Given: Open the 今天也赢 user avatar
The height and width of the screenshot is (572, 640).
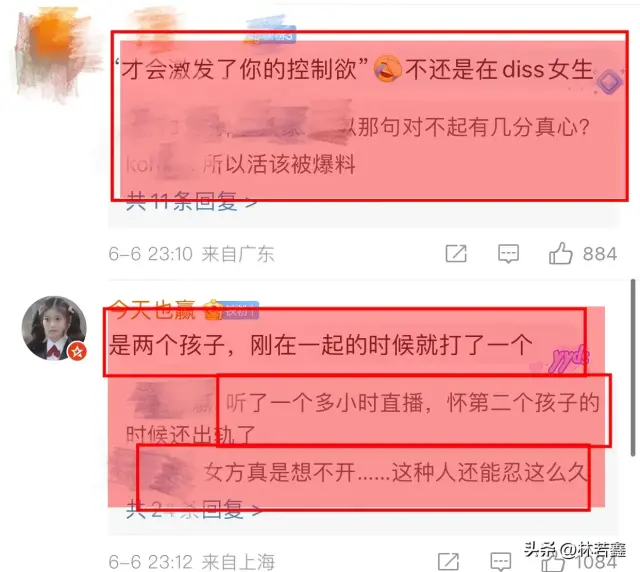Looking at the screenshot, I should pos(54,328).
